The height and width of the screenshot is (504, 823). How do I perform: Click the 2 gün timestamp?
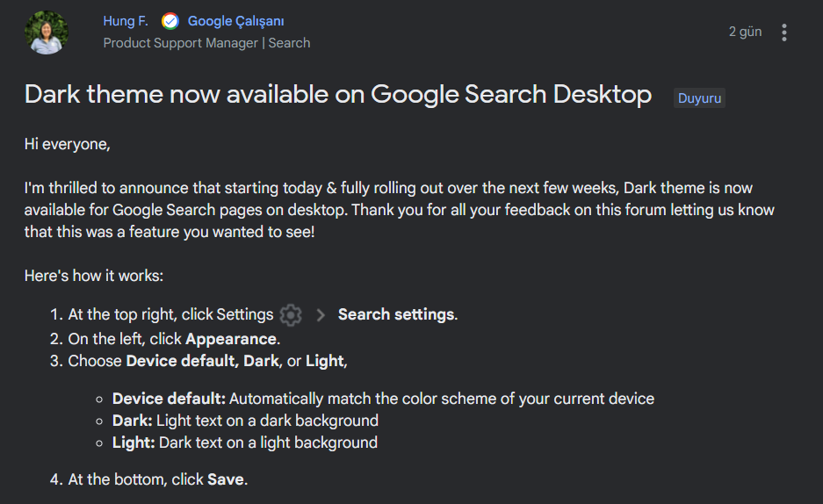tap(745, 32)
